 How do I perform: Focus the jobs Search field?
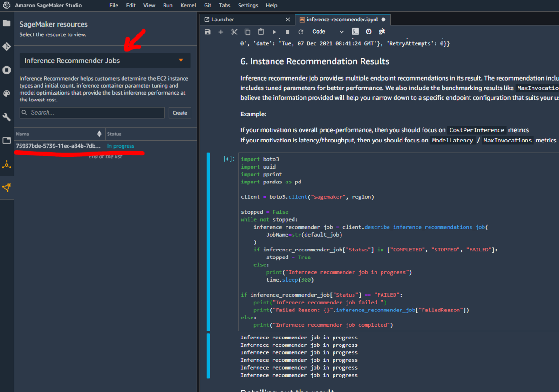click(92, 113)
